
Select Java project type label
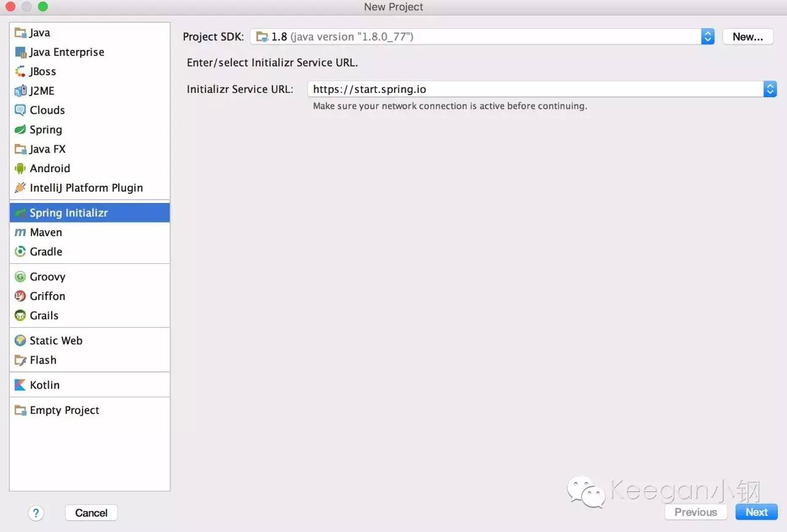[40, 33]
